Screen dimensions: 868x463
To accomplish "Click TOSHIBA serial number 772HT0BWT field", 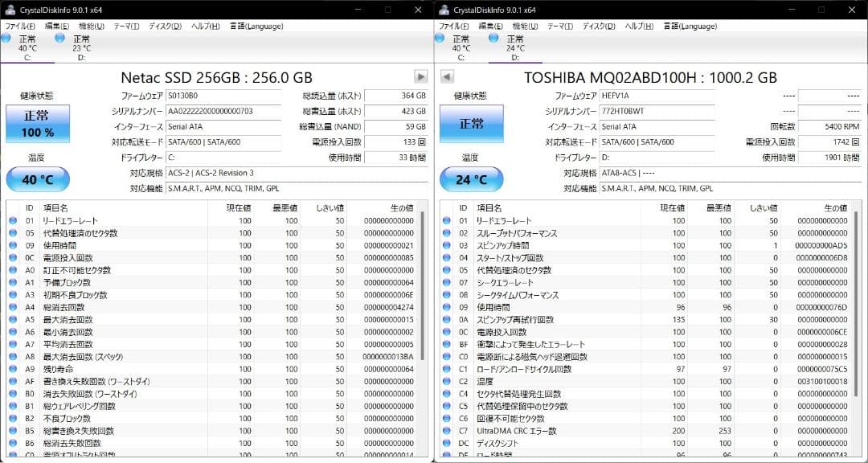I will pos(657,111).
